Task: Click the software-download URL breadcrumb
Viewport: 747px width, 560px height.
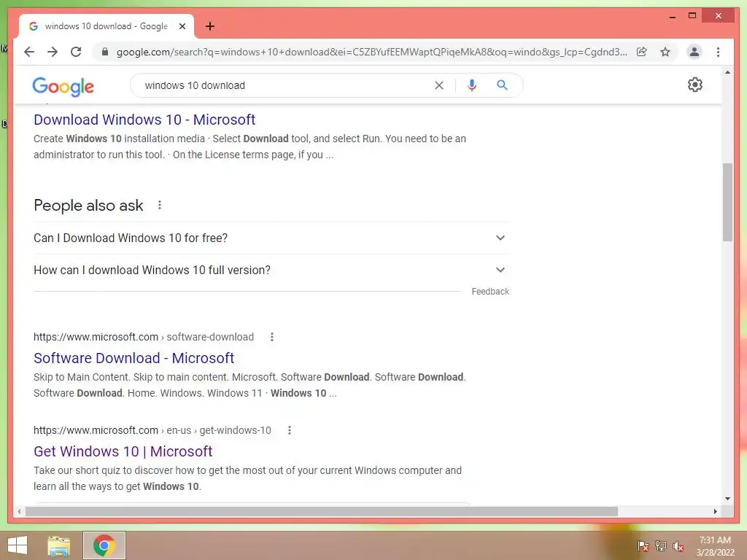Action: pyautogui.click(x=144, y=337)
